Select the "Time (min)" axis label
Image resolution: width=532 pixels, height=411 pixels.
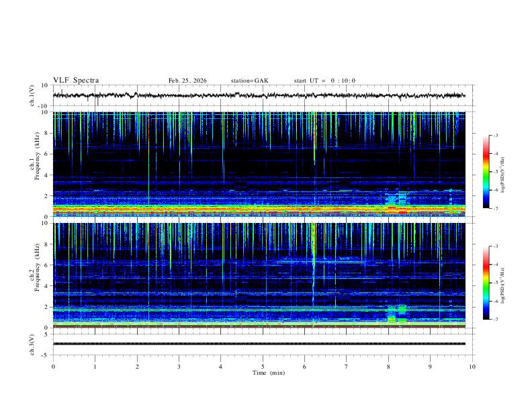[269, 373]
